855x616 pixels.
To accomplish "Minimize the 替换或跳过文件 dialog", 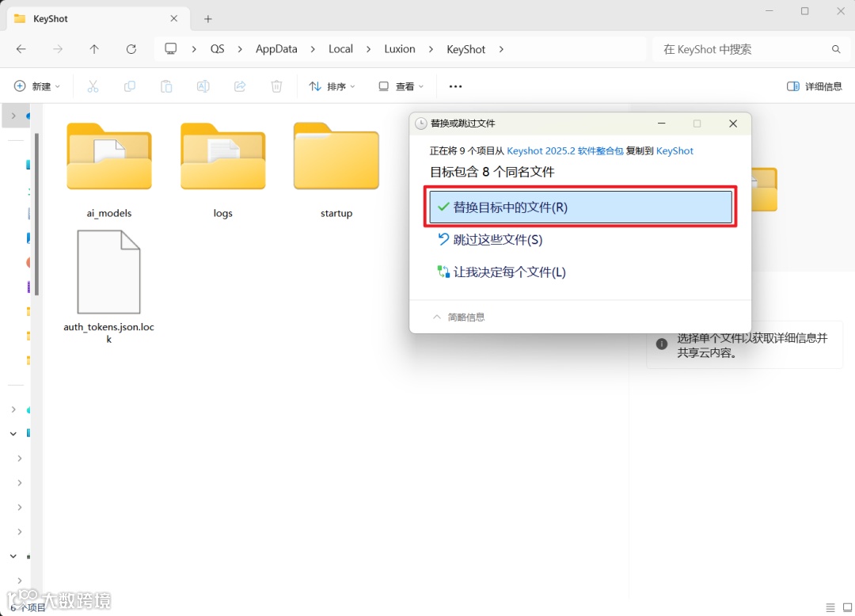I will pos(661,124).
